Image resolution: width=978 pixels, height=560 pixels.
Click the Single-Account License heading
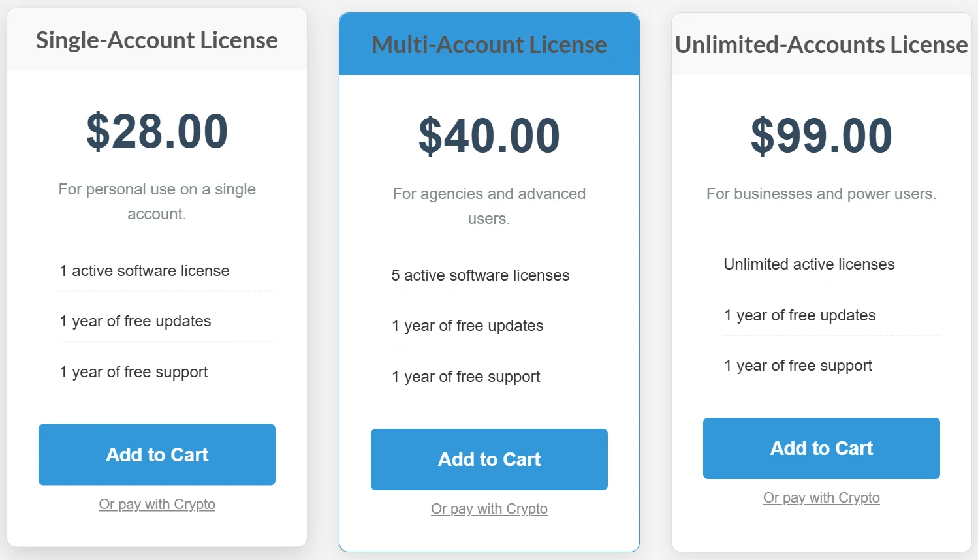(157, 40)
